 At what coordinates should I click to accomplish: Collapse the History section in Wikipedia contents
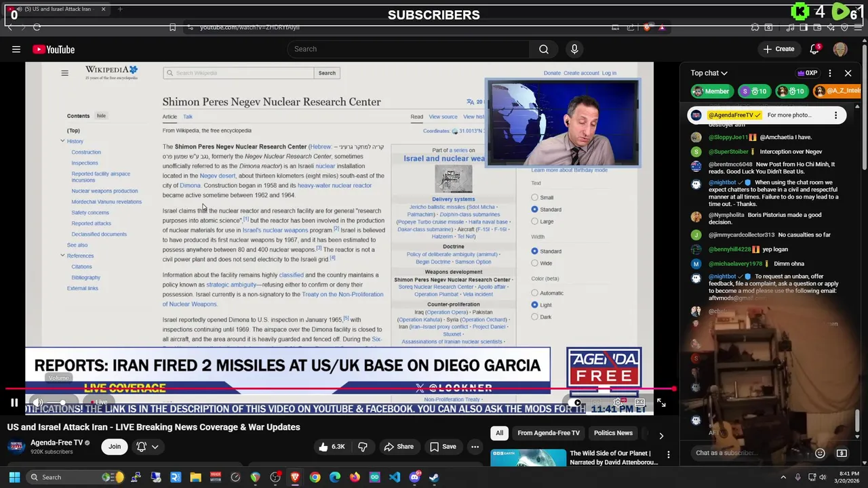62,141
